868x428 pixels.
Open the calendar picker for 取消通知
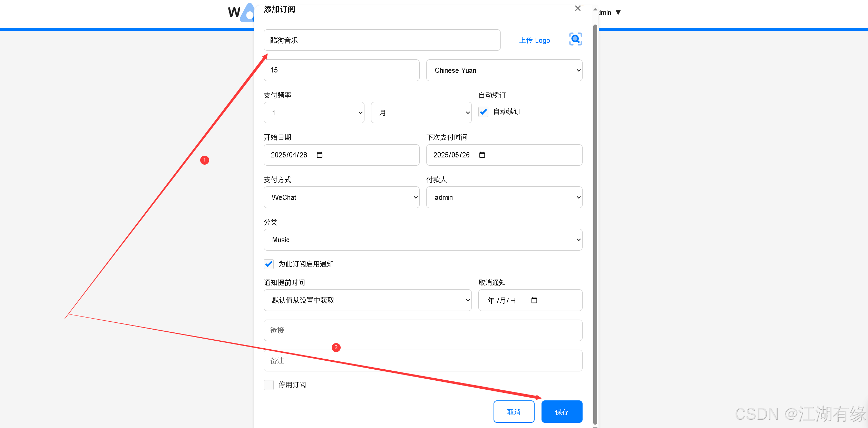pos(535,300)
